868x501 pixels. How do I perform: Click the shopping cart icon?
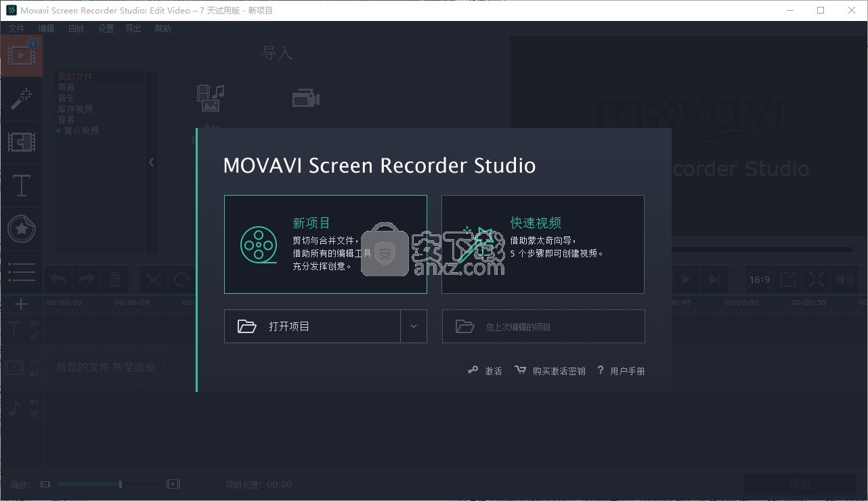point(520,370)
